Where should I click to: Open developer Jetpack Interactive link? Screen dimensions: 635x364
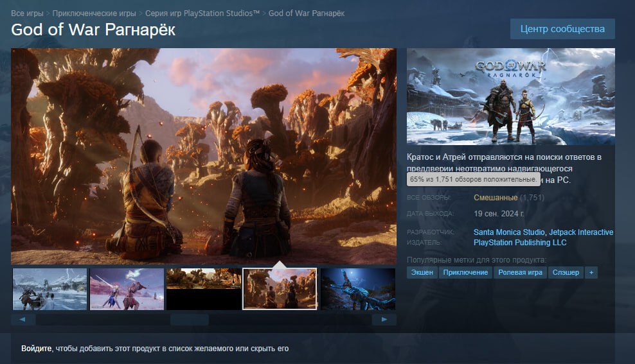coord(581,232)
